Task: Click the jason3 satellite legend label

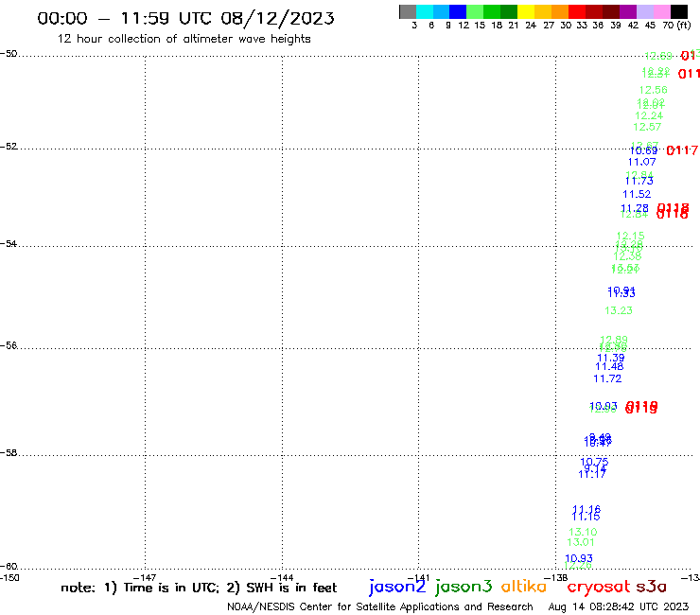Action: pyautogui.click(x=464, y=587)
